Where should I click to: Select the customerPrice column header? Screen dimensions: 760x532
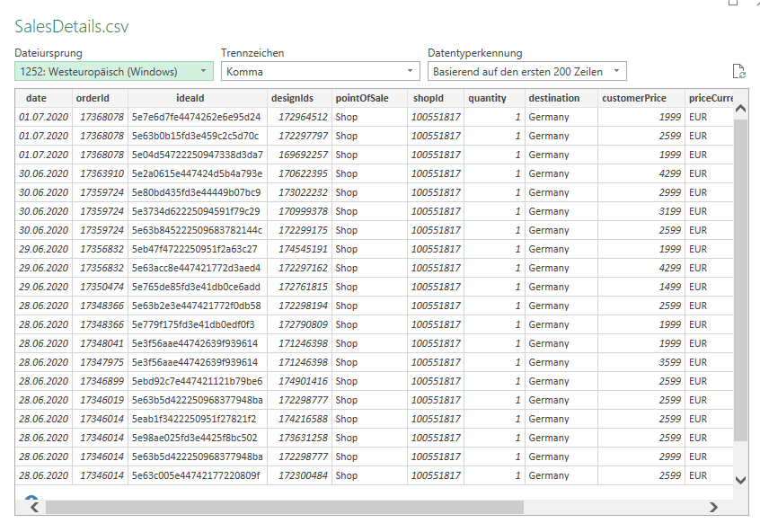point(634,98)
